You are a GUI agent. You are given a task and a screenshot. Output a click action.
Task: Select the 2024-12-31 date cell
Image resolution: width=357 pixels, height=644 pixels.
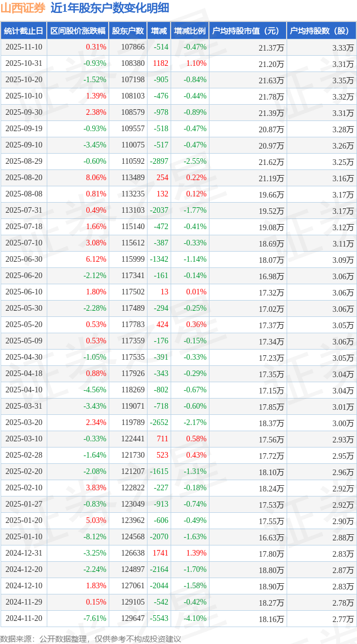pos(24,553)
